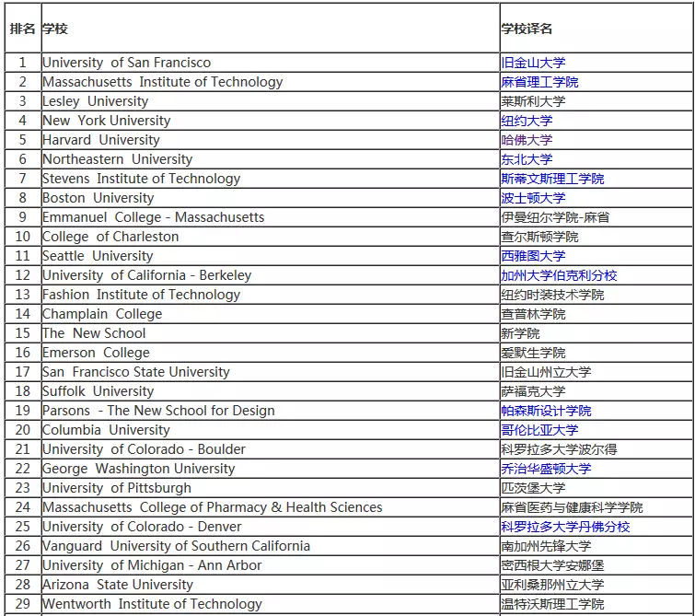Open the 哥伦比亚大学 link
This screenshot has width=695, height=616.
(539, 430)
